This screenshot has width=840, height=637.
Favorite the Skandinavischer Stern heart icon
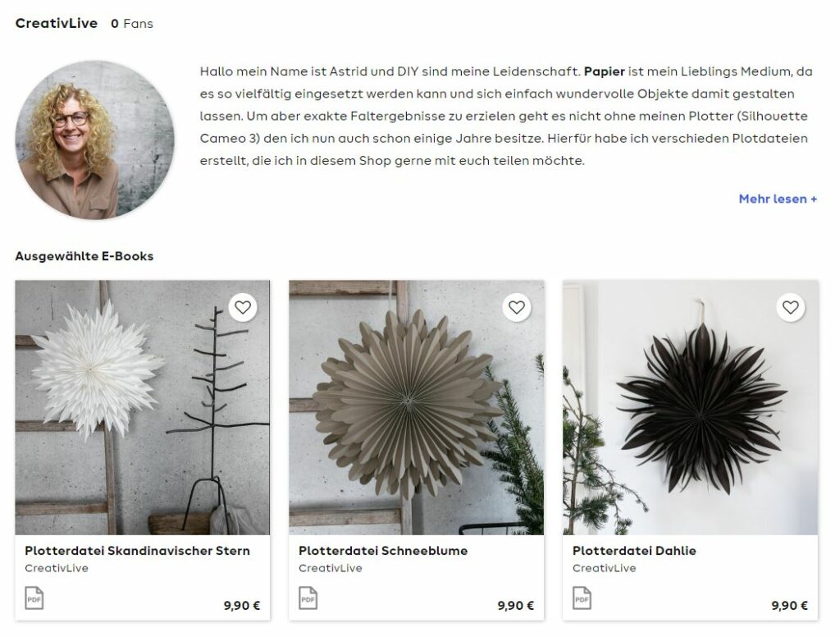point(243,307)
